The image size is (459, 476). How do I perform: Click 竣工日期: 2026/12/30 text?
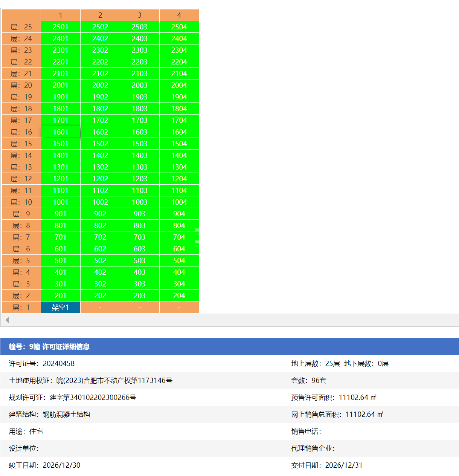click(x=45, y=465)
